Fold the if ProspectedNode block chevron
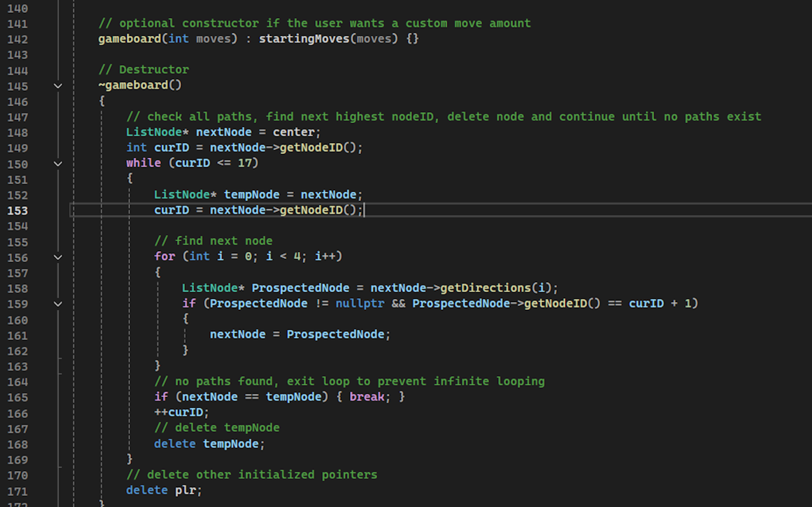 coord(58,303)
